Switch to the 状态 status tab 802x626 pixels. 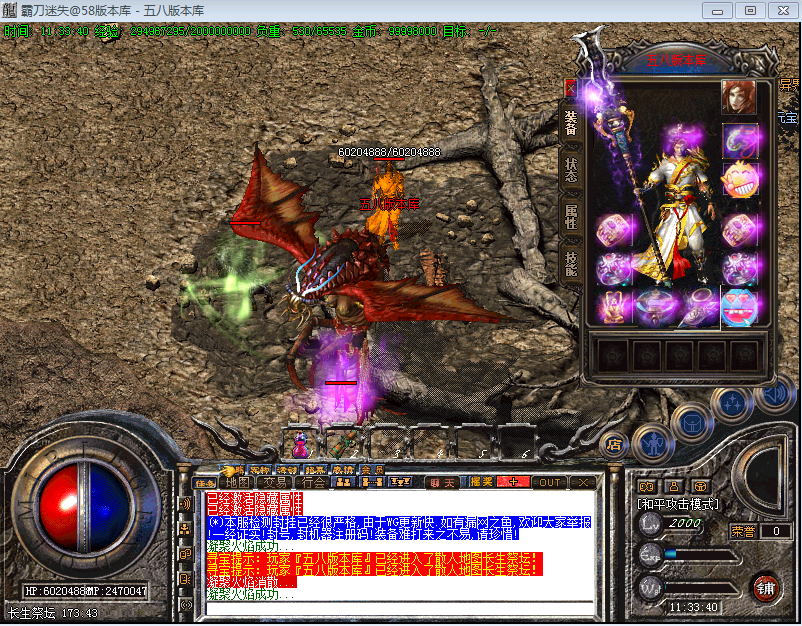click(571, 170)
